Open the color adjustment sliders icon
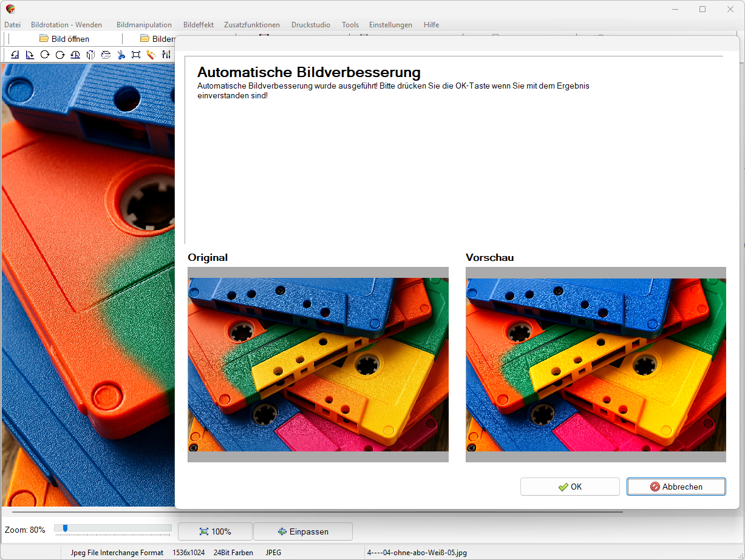This screenshot has height=560, width=745. [166, 55]
